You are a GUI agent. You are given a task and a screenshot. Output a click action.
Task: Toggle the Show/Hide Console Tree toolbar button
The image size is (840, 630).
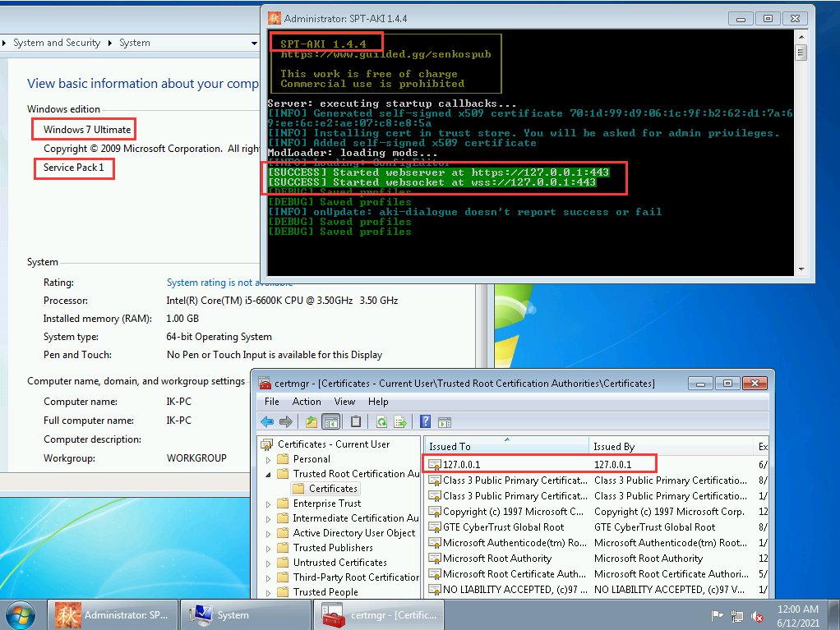331,422
